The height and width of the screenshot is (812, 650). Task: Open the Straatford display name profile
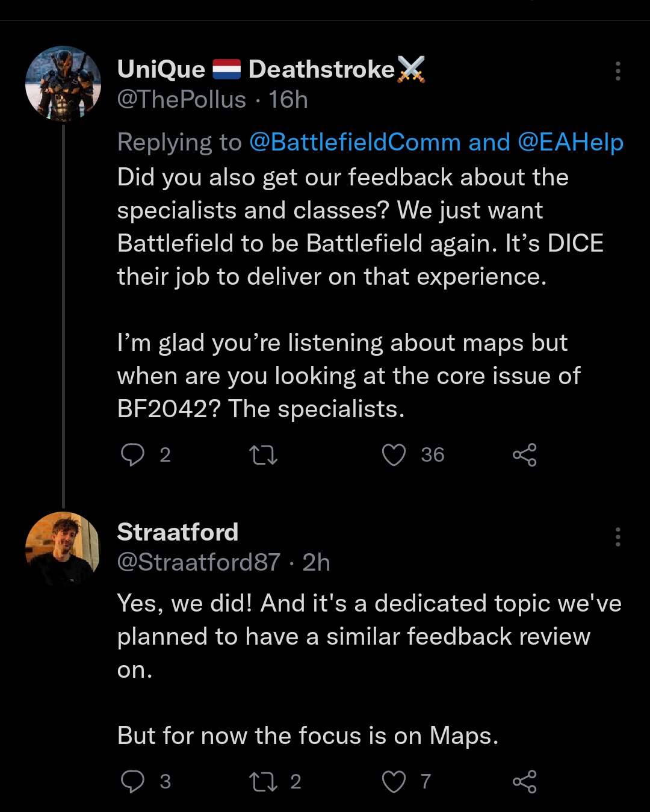click(x=178, y=532)
